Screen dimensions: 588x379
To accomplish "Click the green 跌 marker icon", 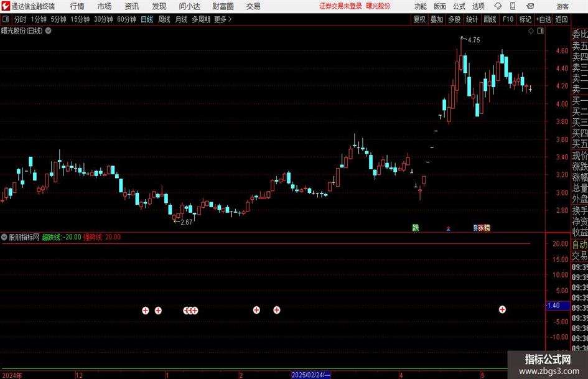I will pyautogui.click(x=416, y=228).
